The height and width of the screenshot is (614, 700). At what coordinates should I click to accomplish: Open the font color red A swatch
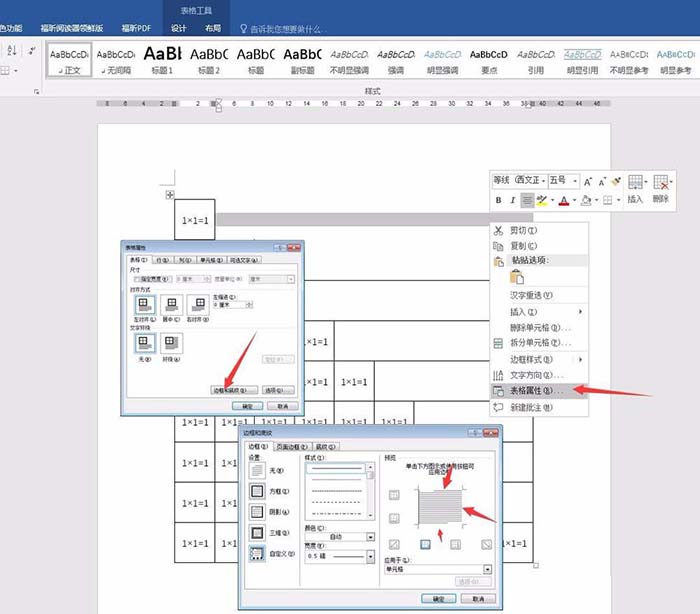(564, 201)
